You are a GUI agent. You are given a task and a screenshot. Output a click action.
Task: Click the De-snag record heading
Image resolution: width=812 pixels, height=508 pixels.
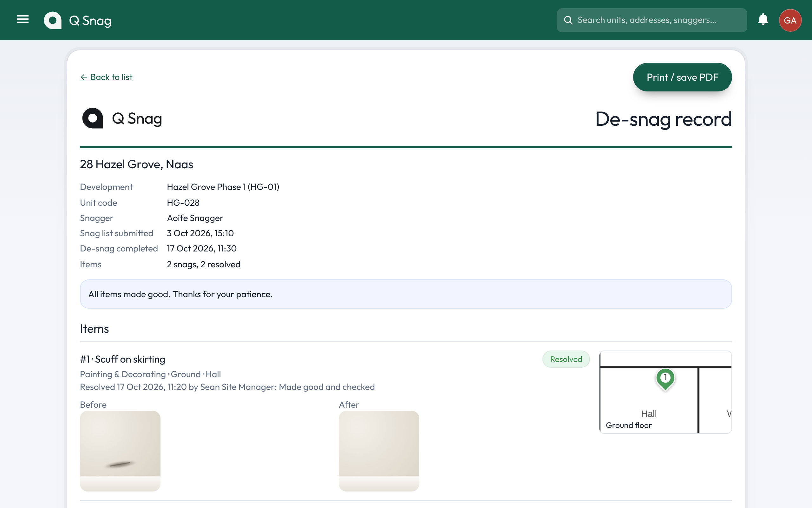pyautogui.click(x=663, y=119)
